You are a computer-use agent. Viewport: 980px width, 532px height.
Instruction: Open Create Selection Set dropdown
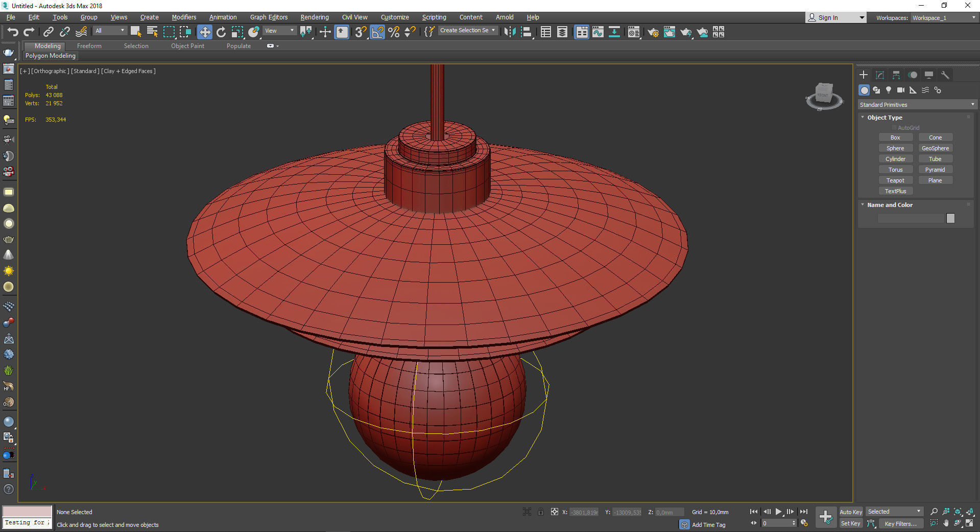(x=467, y=31)
